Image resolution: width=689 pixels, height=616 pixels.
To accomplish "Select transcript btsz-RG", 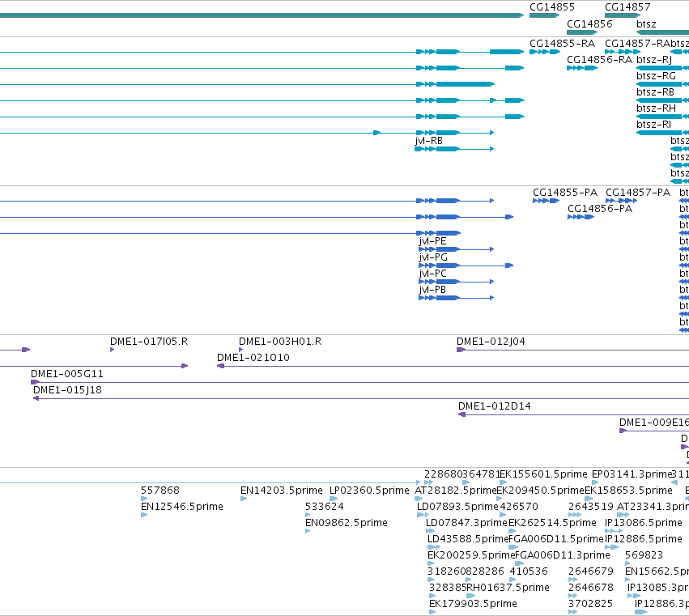I will click(662, 84).
